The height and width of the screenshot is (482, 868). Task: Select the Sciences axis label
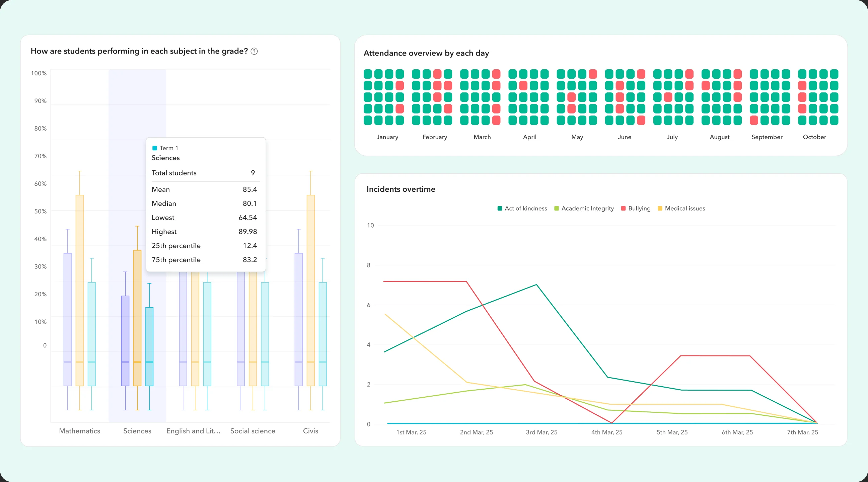tap(137, 431)
